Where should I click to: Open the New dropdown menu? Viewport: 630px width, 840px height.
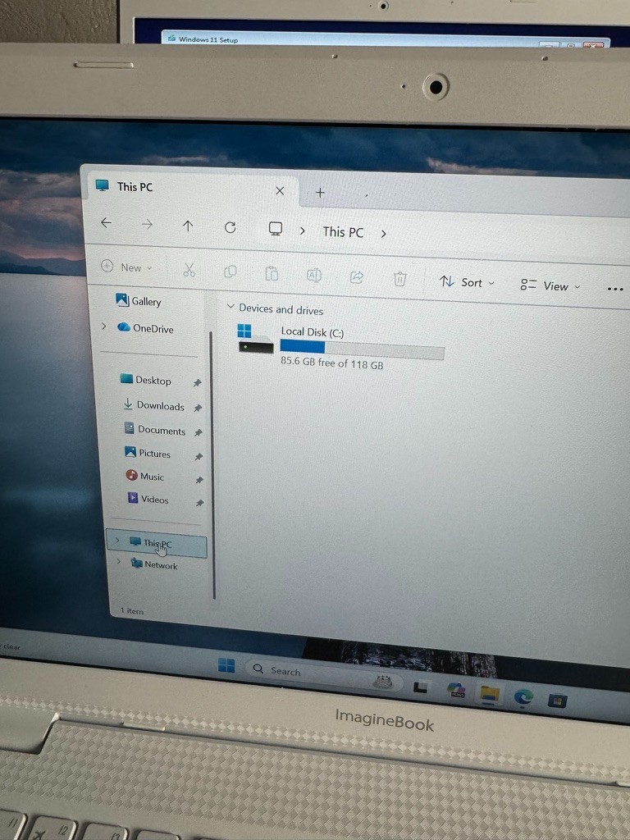[127, 267]
